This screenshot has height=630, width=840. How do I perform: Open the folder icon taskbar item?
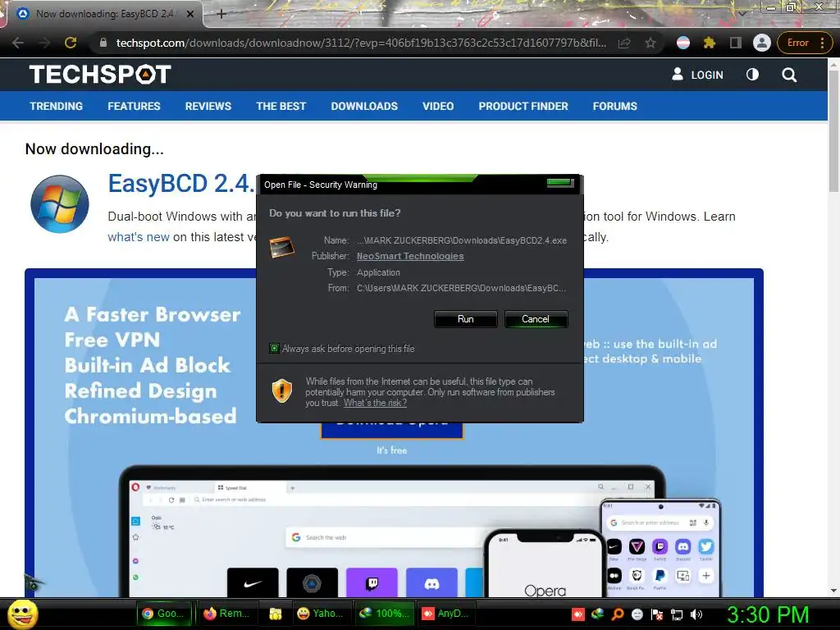tap(276, 614)
